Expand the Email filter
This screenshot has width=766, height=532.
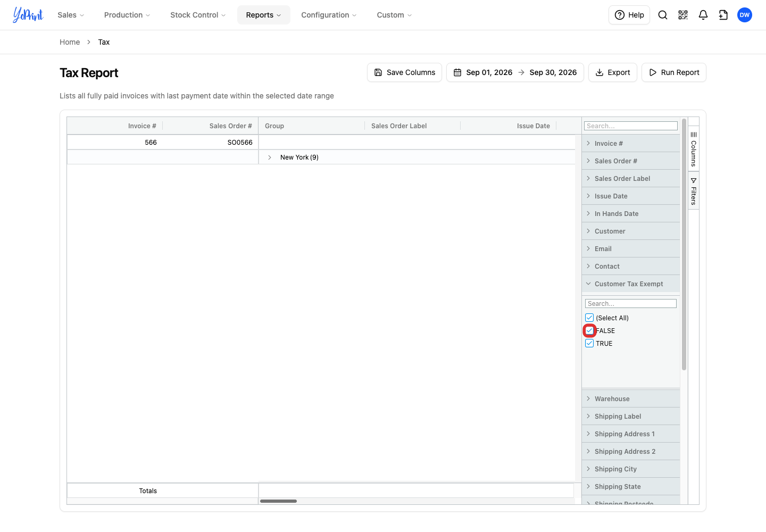pyautogui.click(x=631, y=249)
